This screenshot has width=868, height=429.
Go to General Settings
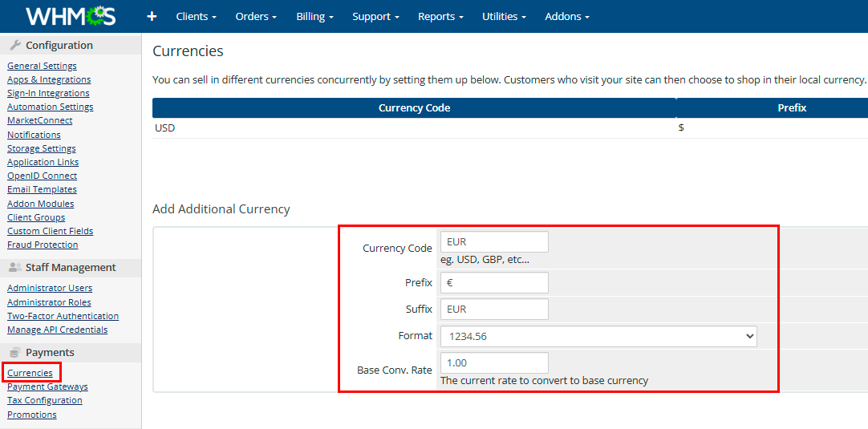click(42, 66)
